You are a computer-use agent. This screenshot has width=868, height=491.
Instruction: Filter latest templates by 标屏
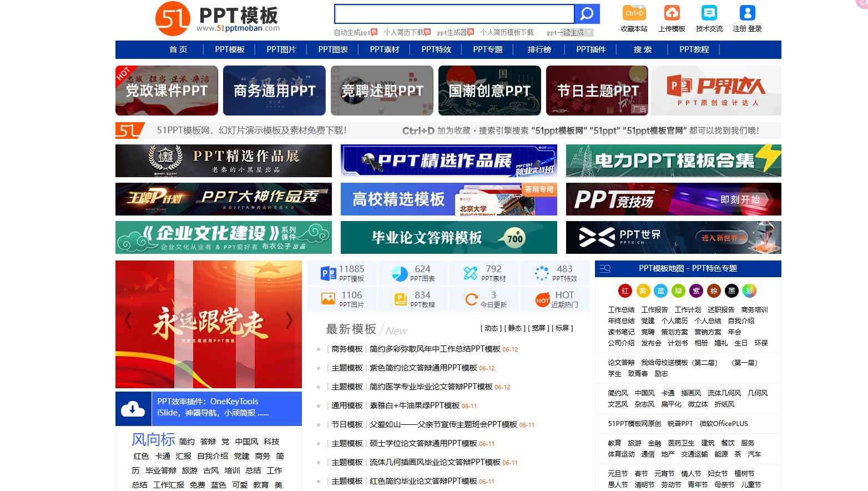point(562,328)
